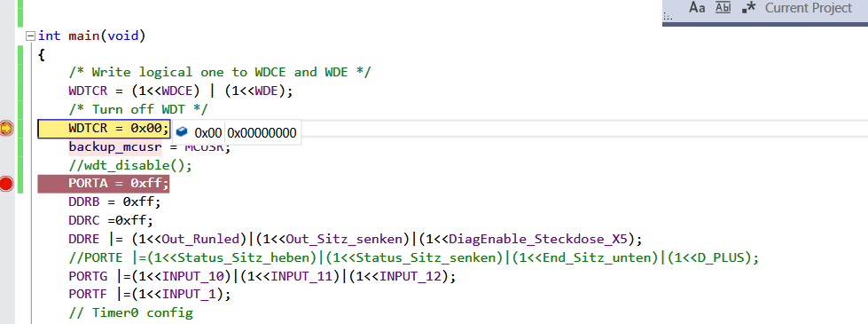
Task: Click the Out_Sitz_senken identifier
Action: click(343, 240)
